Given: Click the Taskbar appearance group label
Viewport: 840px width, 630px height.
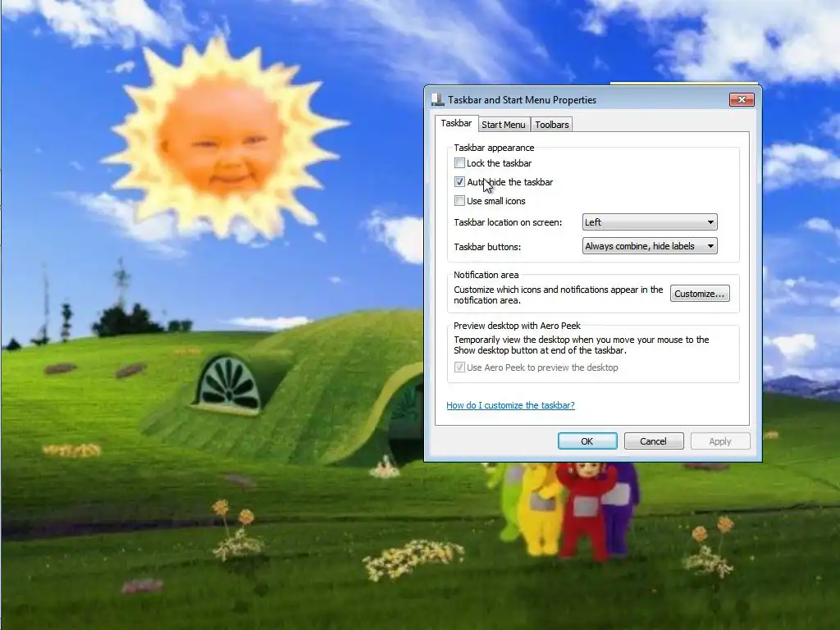Looking at the screenshot, I should [x=494, y=148].
